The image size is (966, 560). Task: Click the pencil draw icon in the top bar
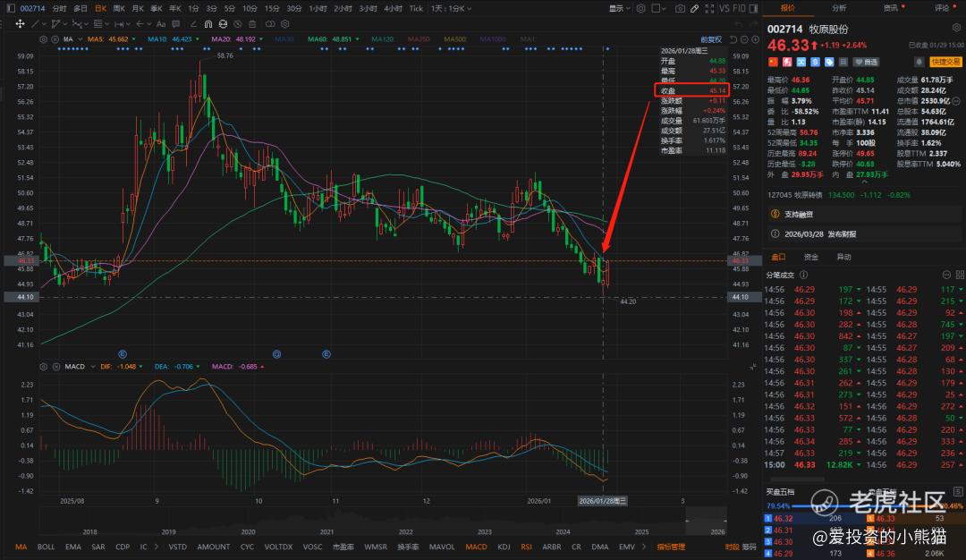click(x=694, y=9)
